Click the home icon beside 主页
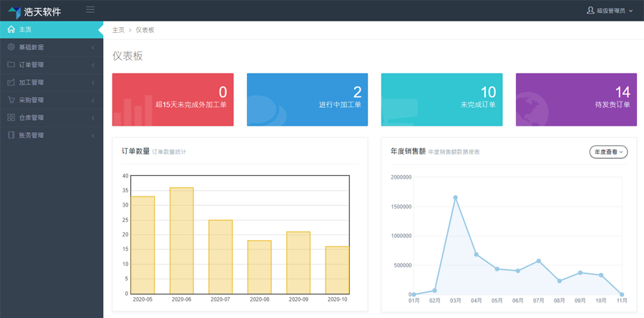The height and width of the screenshot is (318, 644). point(11,29)
